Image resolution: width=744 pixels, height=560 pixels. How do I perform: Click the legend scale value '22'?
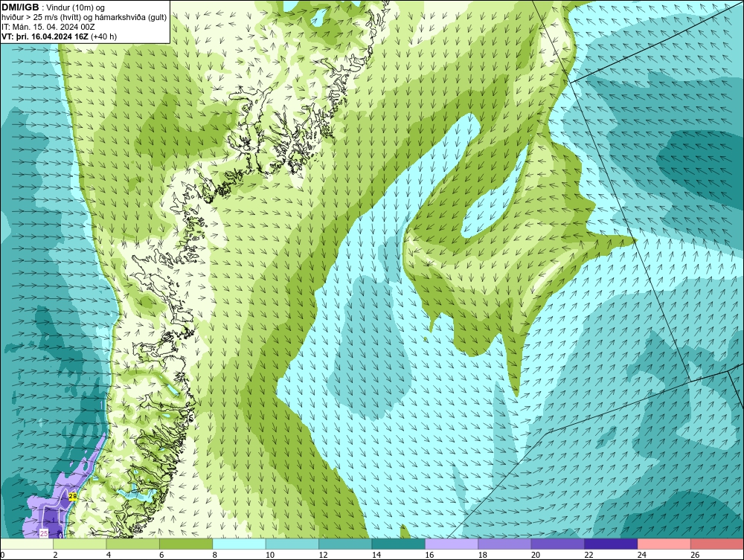pyautogui.click(x=589, y=555)
